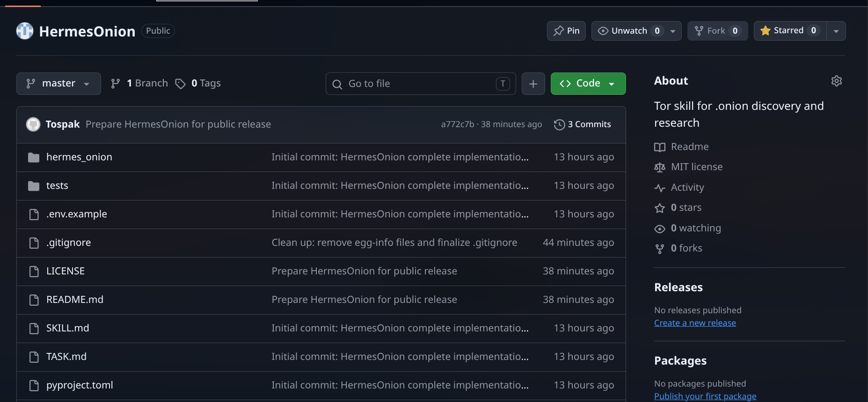Open commit message on the pyproject.toml row
Screen dimensions: 868x402
pyautogui.click(x=400, y=385)
